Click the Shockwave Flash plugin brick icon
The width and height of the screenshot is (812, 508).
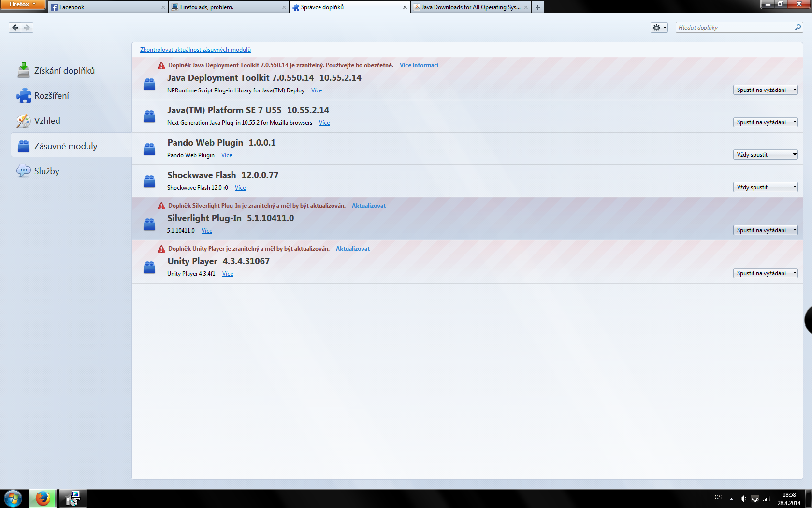[149, 181]
